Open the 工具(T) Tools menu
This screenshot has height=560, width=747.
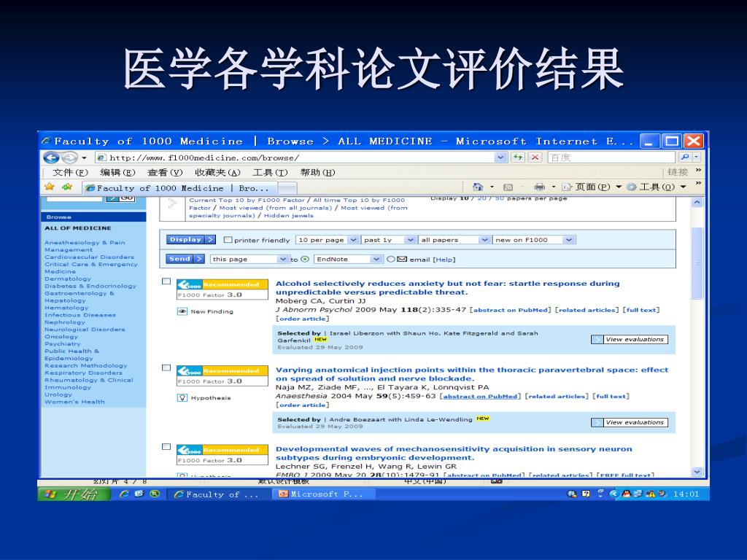click(270, 172)
